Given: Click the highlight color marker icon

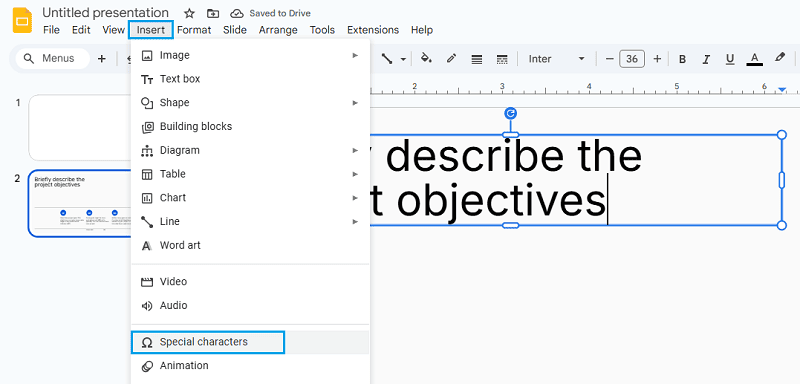Looking at the screenshot, I should point(780,58).
